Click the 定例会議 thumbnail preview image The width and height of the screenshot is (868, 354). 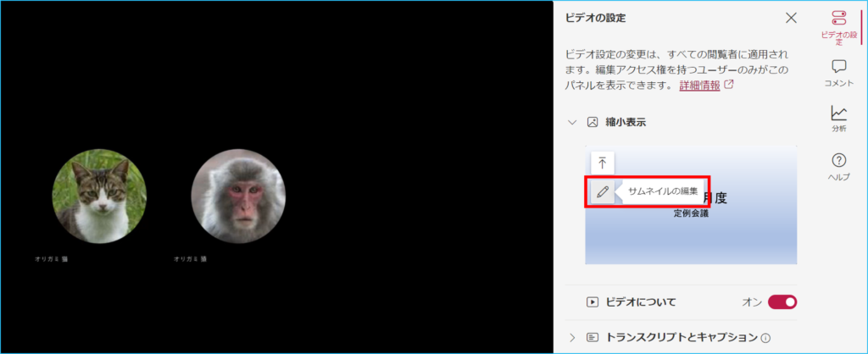point(691,205)
